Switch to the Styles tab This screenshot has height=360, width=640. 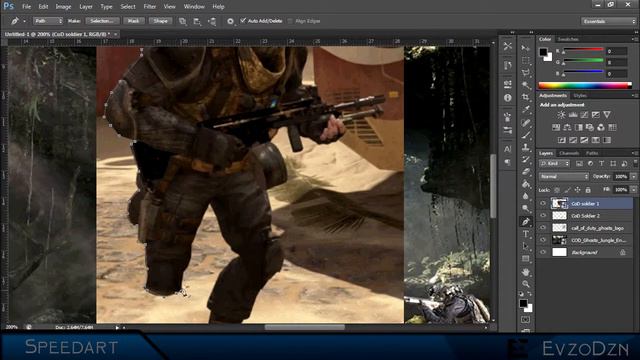(580, 96)
